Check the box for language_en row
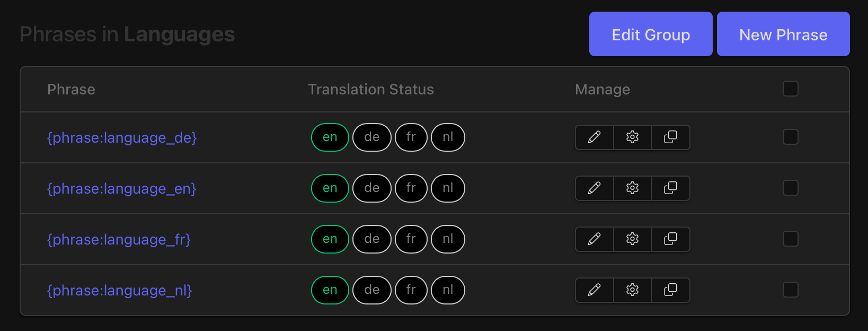The image size is (868, 331). point(791,188)
